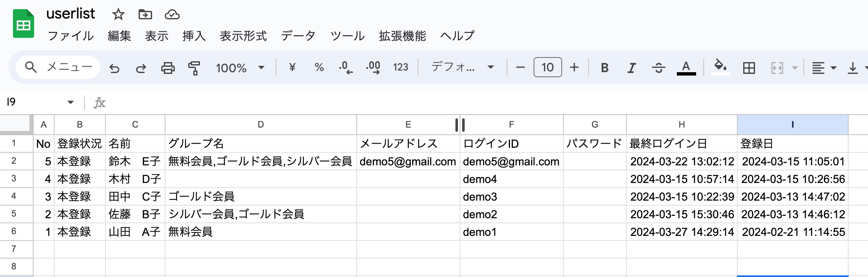Toggle bold formatting

tap(605, 68)
